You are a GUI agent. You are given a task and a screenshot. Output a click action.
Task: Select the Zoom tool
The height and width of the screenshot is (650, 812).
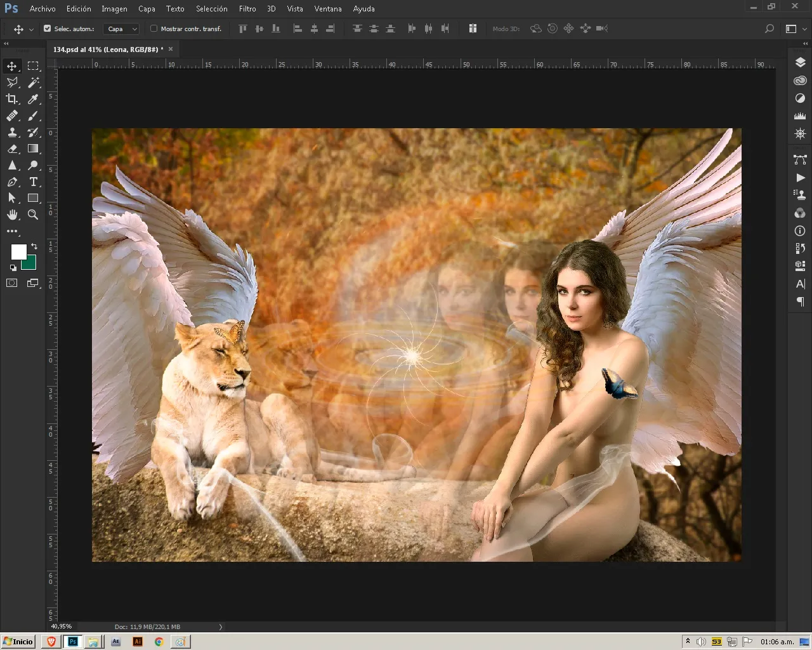click(x=33, y=215)
